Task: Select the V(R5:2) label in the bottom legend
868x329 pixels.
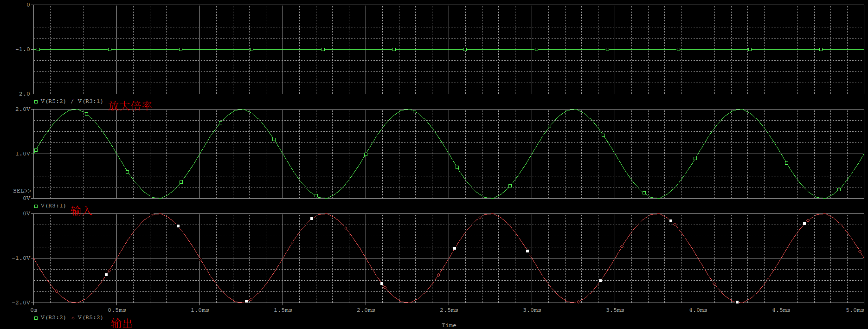Action: 90,317
